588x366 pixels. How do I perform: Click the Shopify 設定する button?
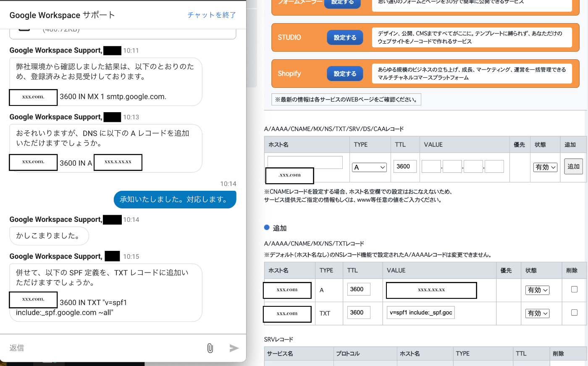pyautogui.click(x=345, y=74)
